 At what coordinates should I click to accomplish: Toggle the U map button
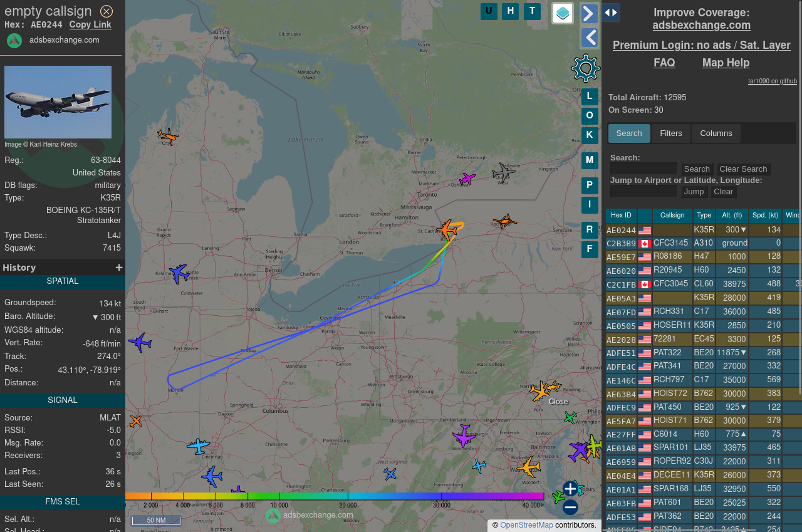tap(489, 11)
